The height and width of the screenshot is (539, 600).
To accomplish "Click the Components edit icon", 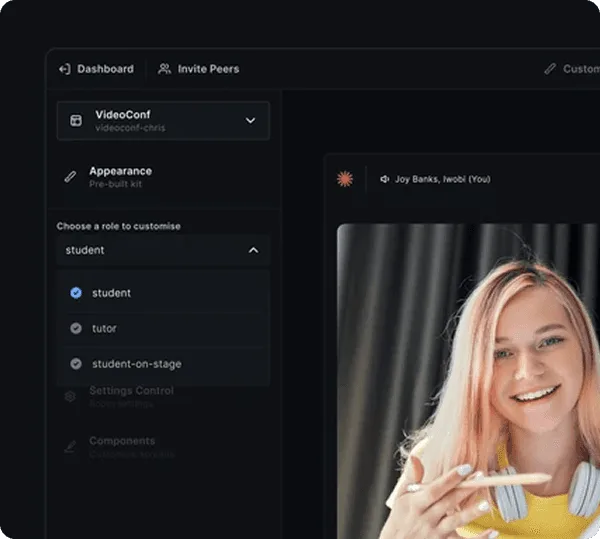I will (70, 447).
